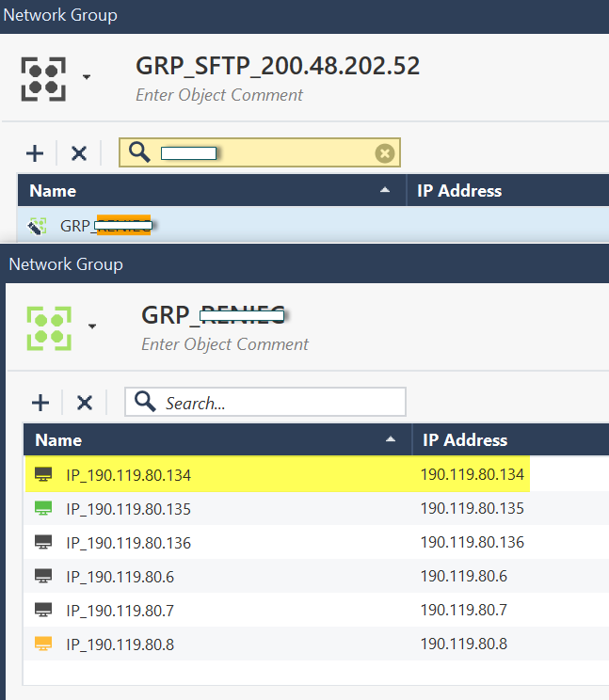This screenshot has width=609, height=700.
Task: Click the dark network group icon for GRP_SFTP
Action: (43, 78)
